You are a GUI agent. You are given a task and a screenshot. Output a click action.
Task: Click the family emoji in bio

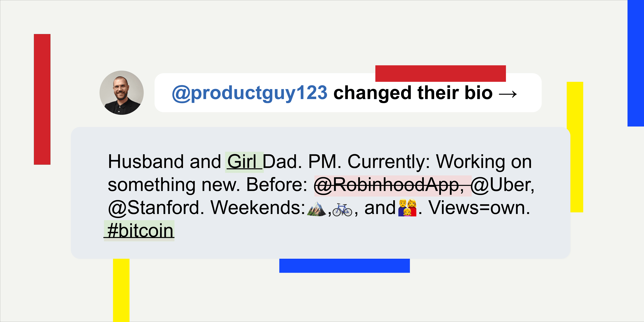pyautogui.click(x=407, y=207)
